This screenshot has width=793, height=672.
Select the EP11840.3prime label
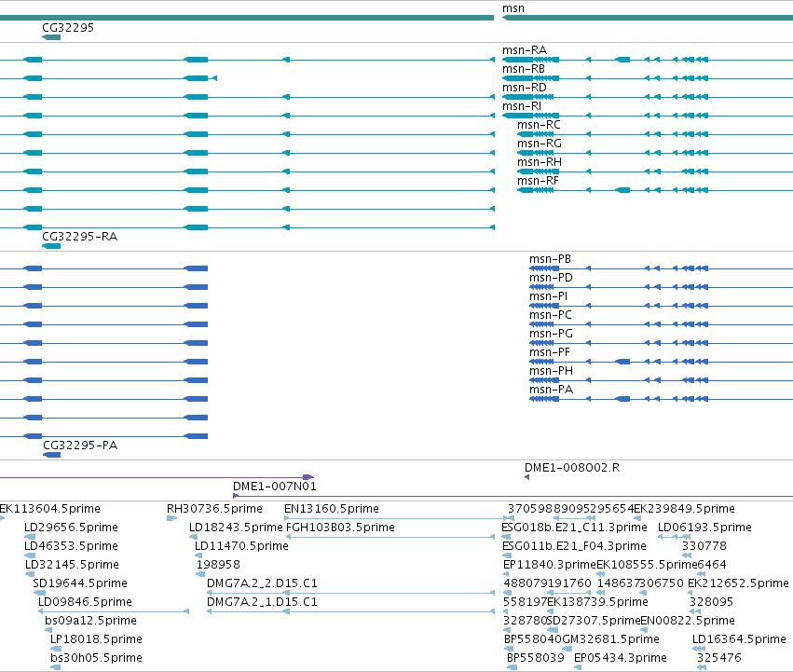point(550,565)
